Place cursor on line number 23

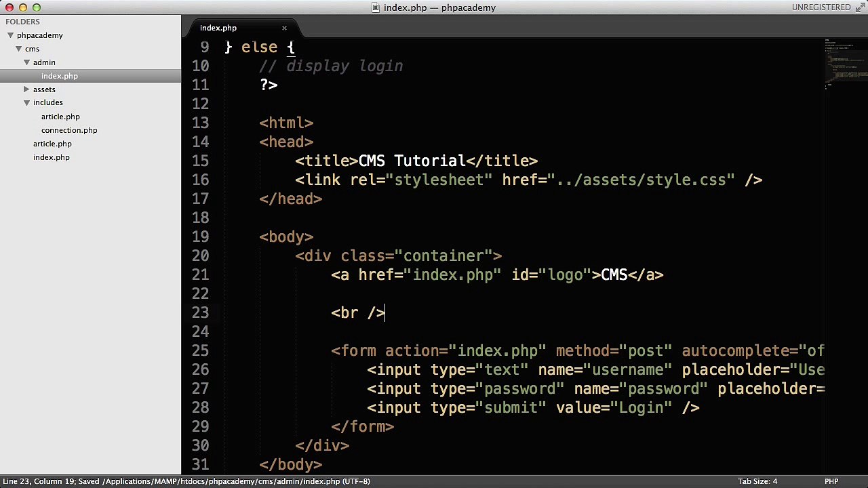point(200,312)
